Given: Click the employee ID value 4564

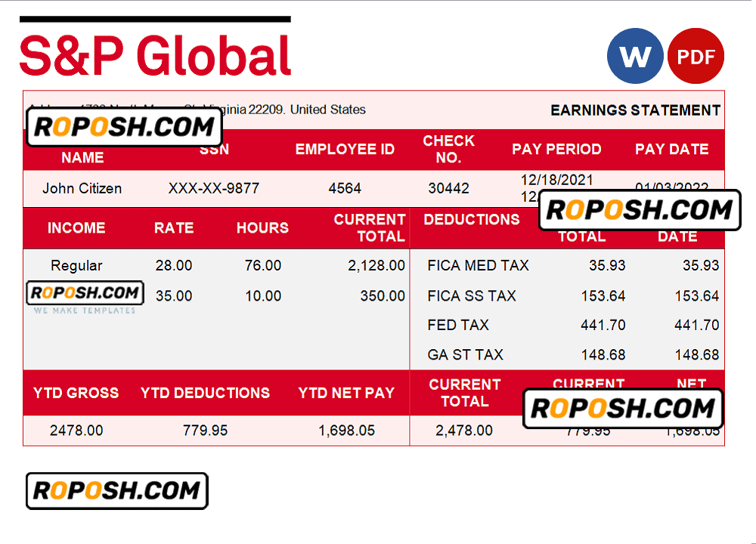Looking at the screenshot, I should click(345, 188).
